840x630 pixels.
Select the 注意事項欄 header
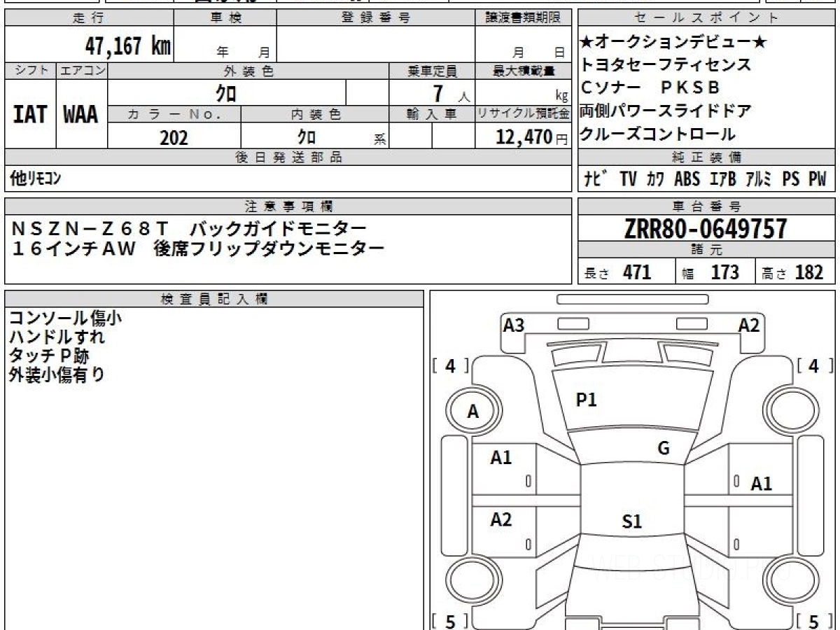[288, 206]
